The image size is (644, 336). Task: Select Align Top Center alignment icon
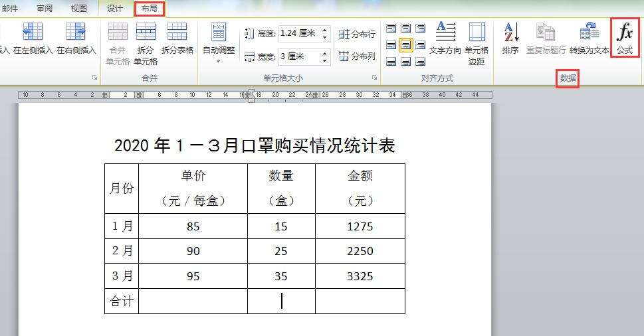pyautogui.click(x=406, y=28)
